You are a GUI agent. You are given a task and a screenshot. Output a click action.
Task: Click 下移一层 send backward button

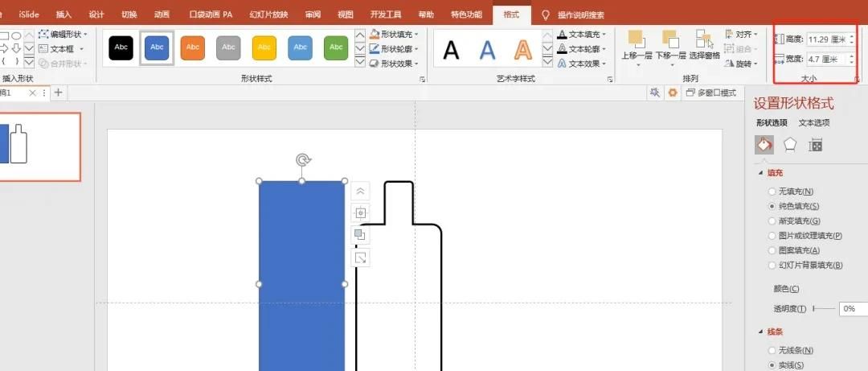670,47
